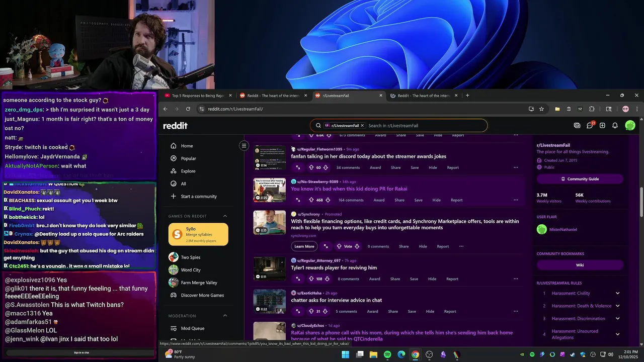The image size is (644, 362).
Task: Click Chrome profile avatar
Action: coord(625,109)
